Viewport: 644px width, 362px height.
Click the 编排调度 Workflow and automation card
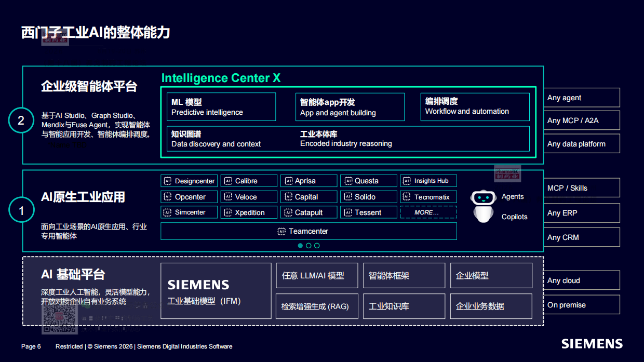pyautogui.click(x=475, y=107)
